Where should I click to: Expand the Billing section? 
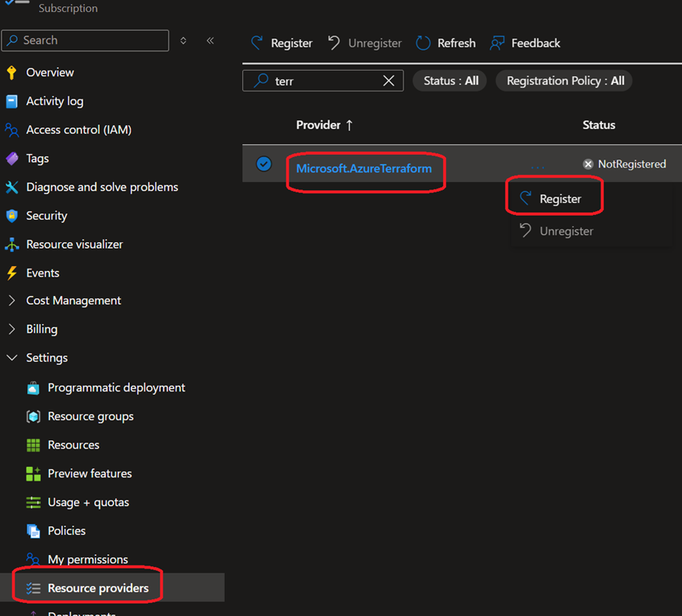(x=11, y=329)
